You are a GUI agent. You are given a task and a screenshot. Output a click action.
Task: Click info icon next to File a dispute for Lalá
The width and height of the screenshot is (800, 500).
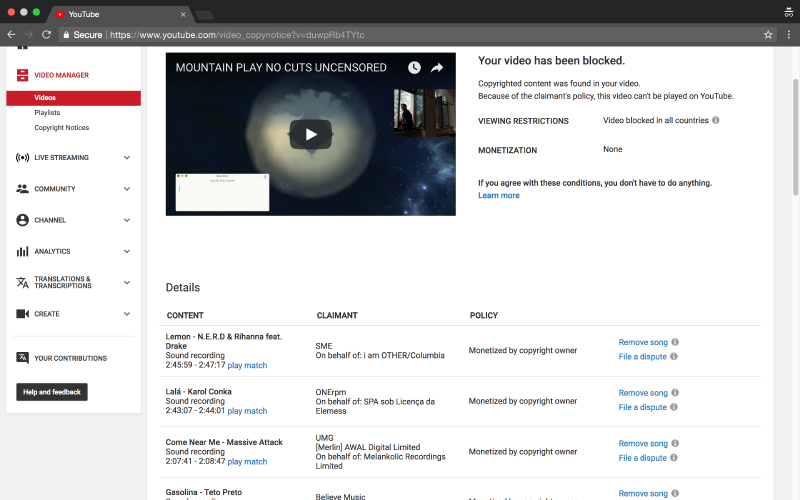[x=674, y=407]
